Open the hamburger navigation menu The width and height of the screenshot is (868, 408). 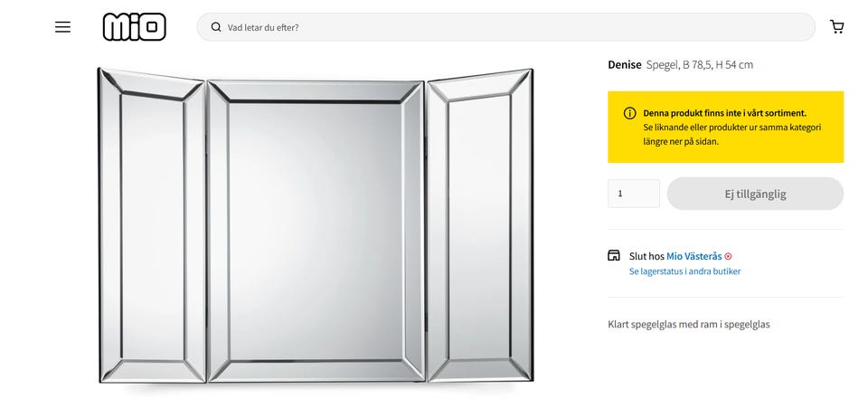pyautogui.click(x=62, y=27)
